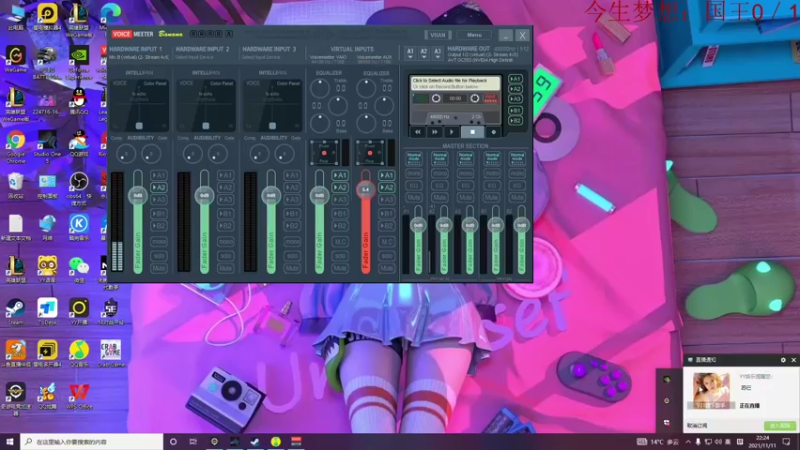Click VAIO surround panner red dot
This screenshot has height=450, width=800.
pyautogui.click(x=324, y=153)
